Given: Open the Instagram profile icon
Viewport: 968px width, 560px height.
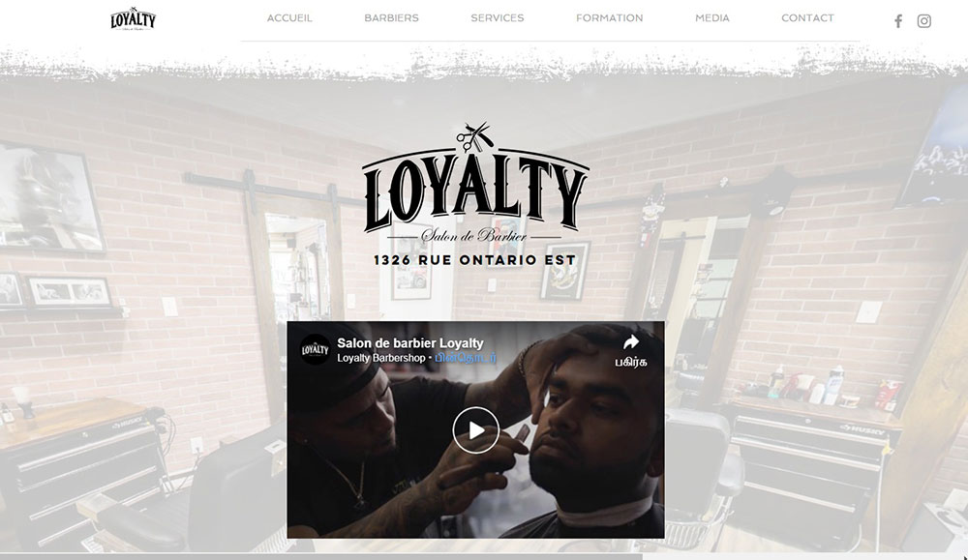Looking at the screenshot, I should tap(923, 21).
